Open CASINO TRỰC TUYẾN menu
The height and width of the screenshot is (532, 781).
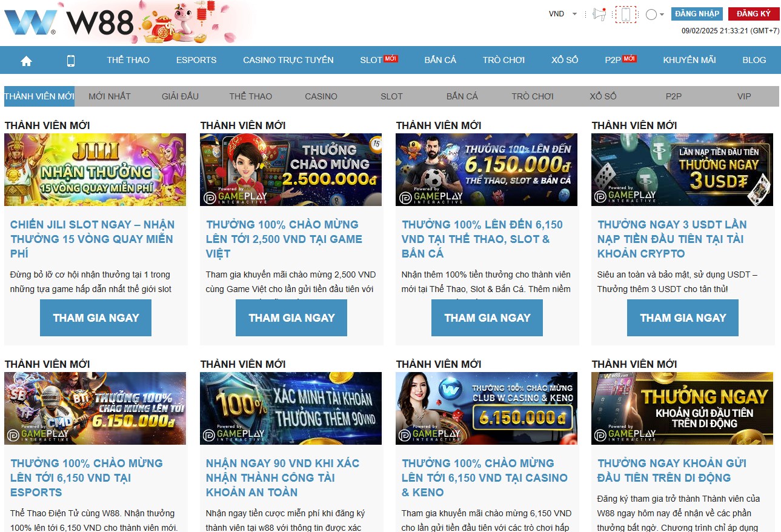pos(288,60)
